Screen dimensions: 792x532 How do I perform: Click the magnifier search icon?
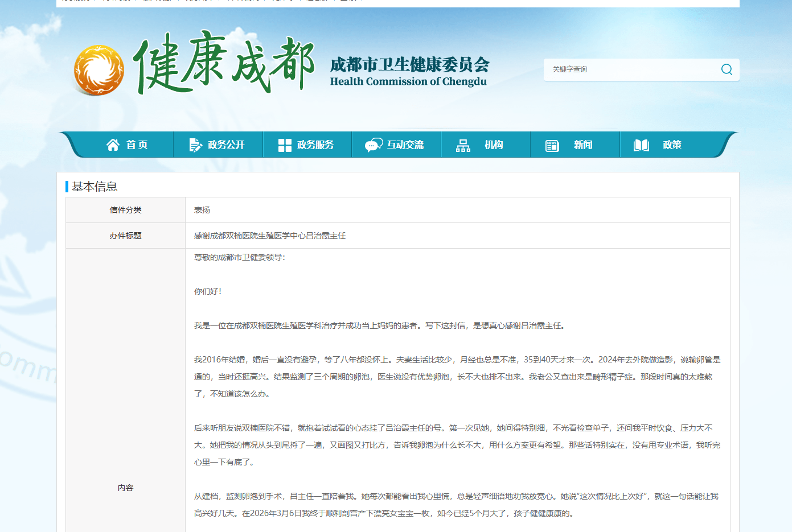coord(727,69)
